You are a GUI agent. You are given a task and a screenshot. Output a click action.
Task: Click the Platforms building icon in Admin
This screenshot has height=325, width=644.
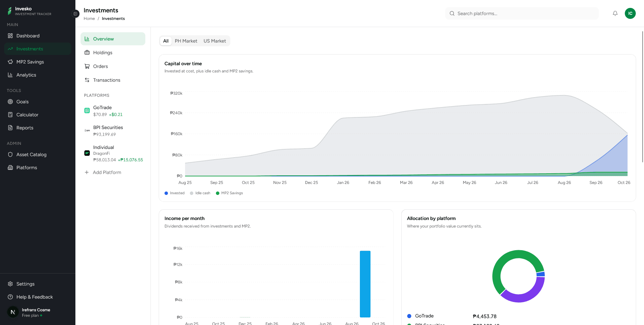(x=10, y=167)
